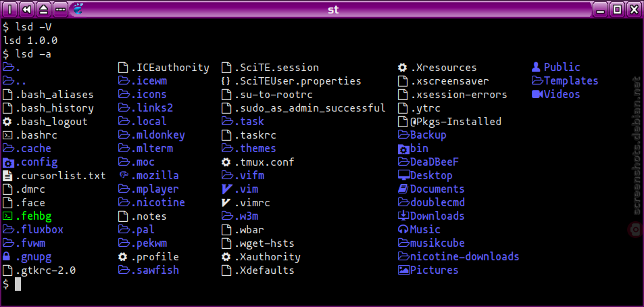Screen dimensions: 644x307
Task: Click the curly braces icon by .SciTEUser.properties
Action: click(226, 81)
